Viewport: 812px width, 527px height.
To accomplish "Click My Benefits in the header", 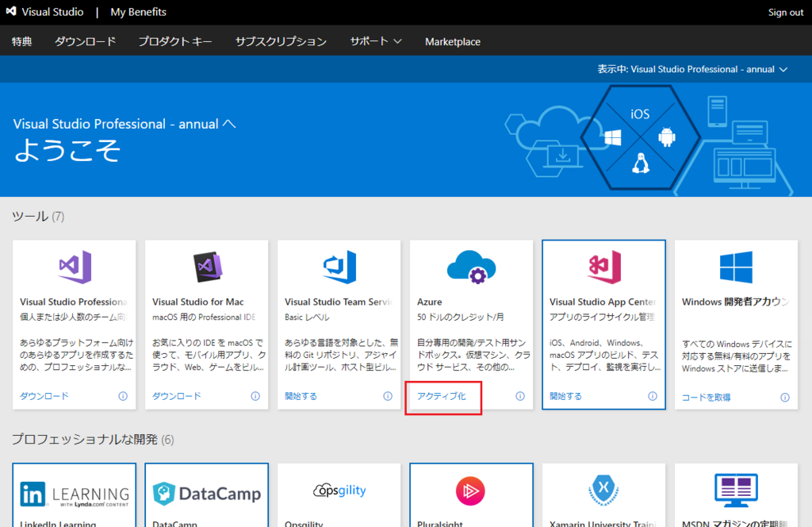I will (138, 12).
